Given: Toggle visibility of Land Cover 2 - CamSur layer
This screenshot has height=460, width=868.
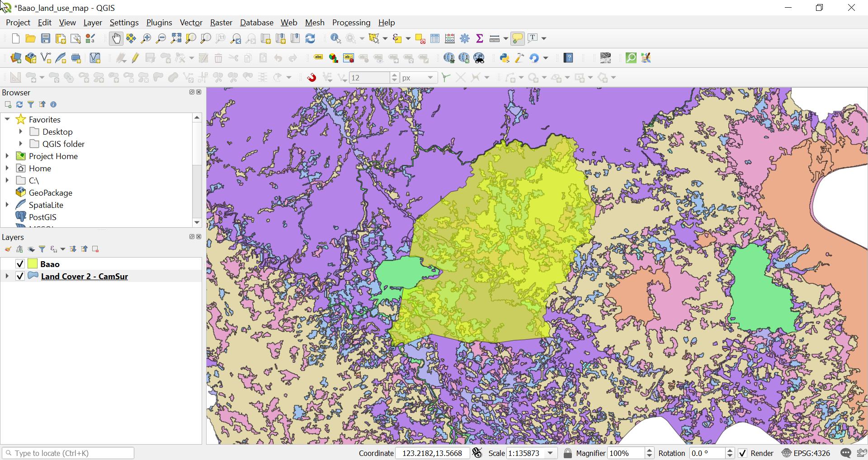Looking at the screenshot, I should 20,276.
